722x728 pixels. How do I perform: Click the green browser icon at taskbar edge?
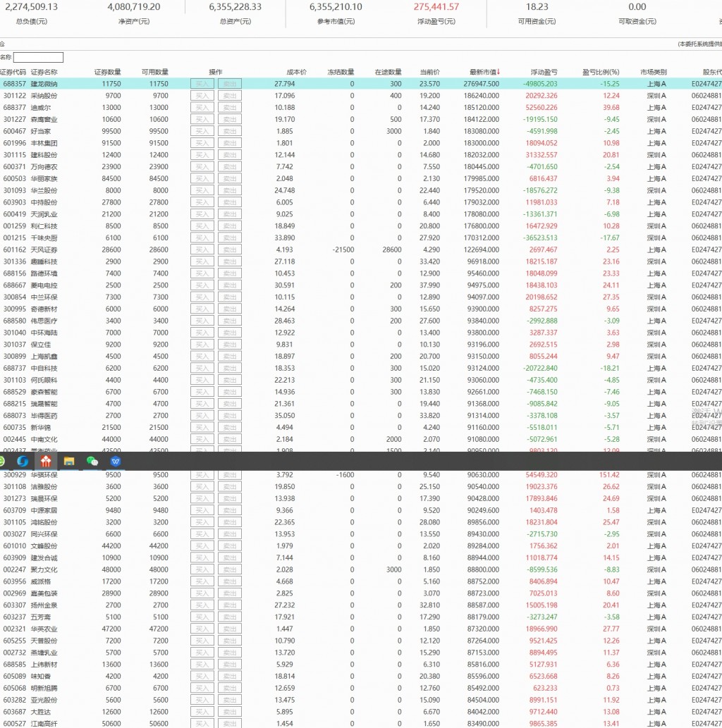click(2, 462)
